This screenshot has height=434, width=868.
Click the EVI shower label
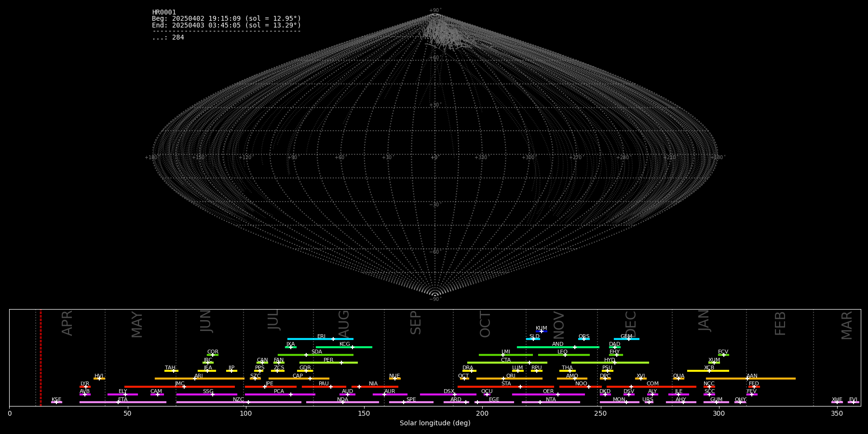853,400
